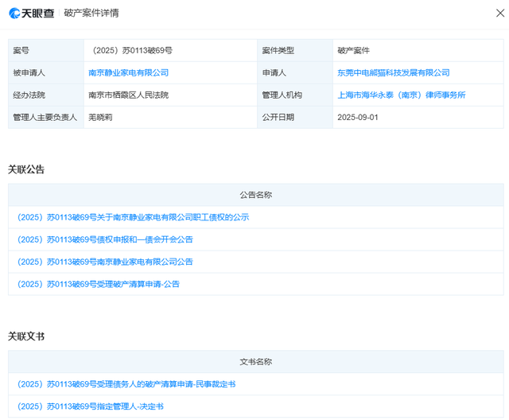Image resolution: width=509 pixels, height=420 pixels.
Task: Click the 关联文书 section heading
Action: pyautogui.click(x=26, y=336)
